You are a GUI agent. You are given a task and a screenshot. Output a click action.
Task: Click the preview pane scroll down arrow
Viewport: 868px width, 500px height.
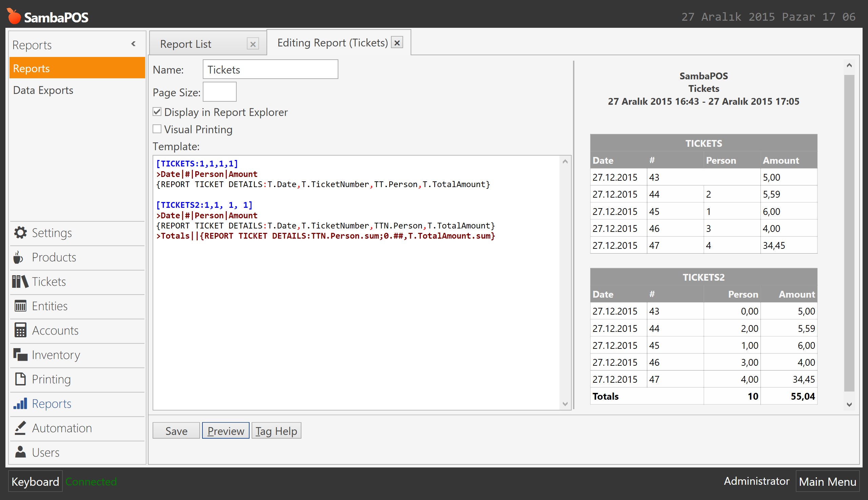pyautogui.click(x=849, y=404)
